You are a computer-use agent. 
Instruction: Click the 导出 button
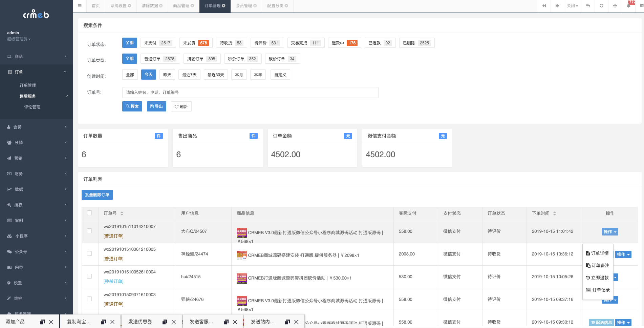pos(156,106)
